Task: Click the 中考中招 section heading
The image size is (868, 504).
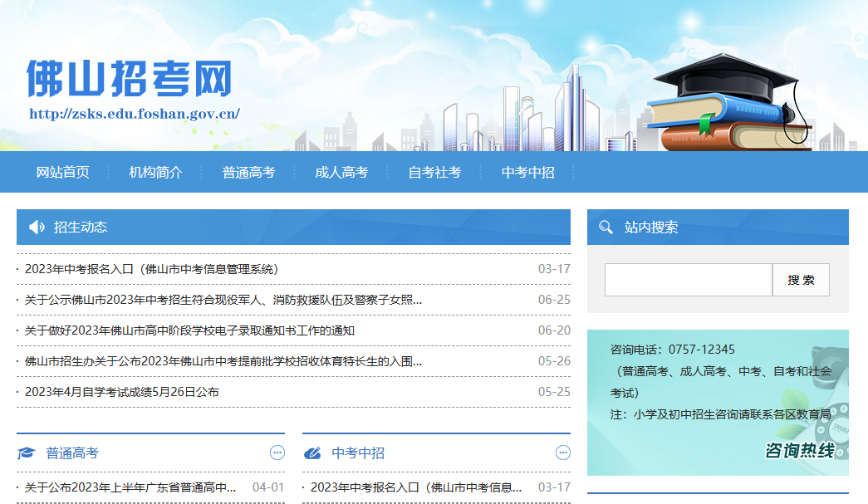Action: pyautogui.click(x=358, y=453)
